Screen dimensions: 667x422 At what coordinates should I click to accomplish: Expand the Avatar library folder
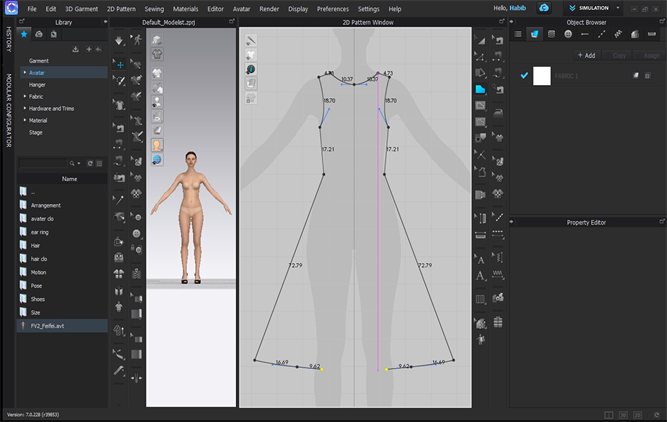coord(25,73)
